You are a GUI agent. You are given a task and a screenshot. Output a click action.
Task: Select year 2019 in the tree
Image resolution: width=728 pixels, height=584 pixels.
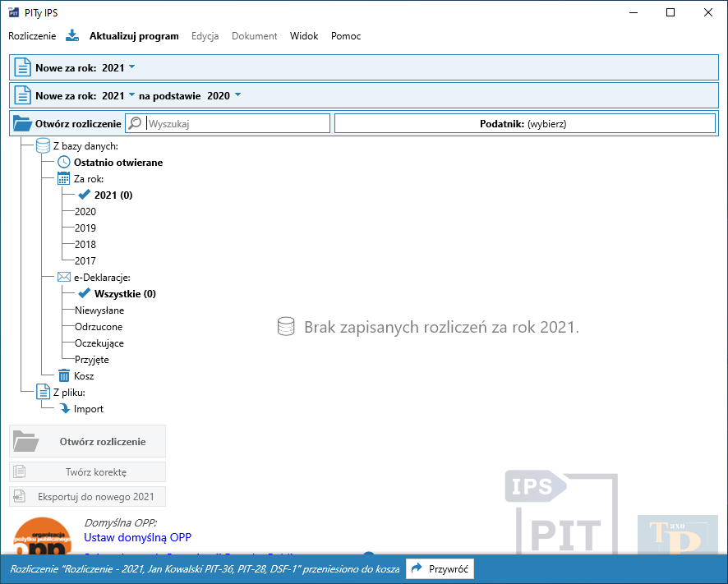point(85,228)
